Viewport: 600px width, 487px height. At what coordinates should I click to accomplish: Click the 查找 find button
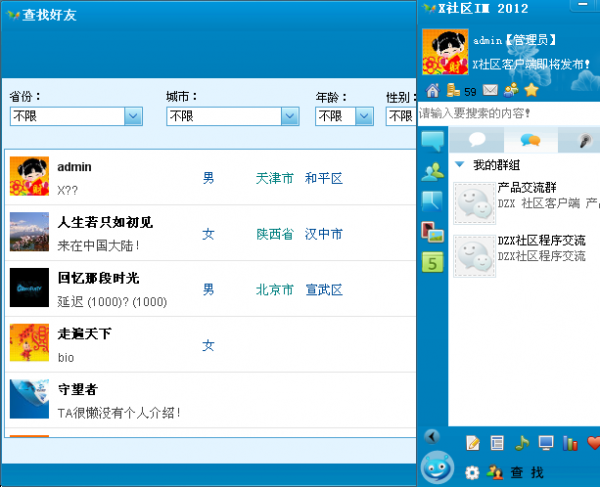click(x=527, y=472)
